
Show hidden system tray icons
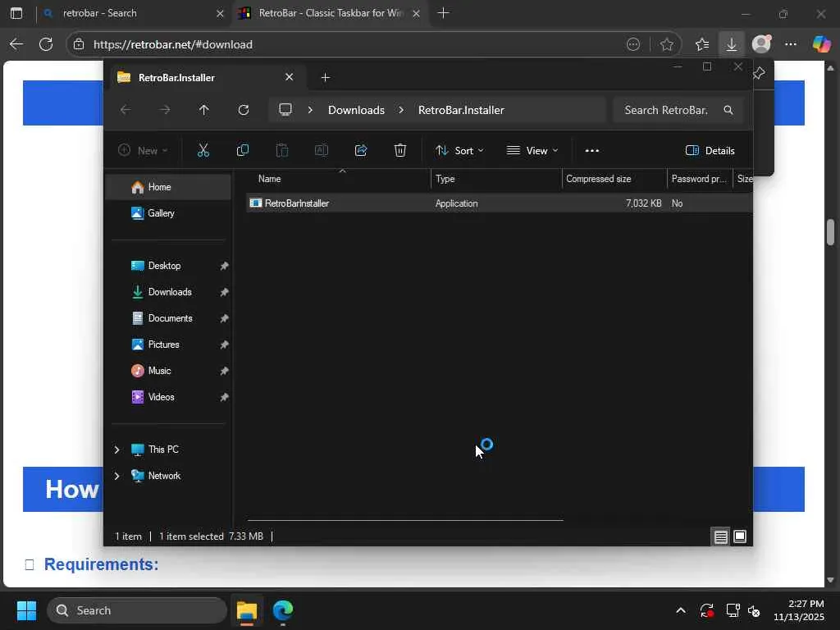[x=680, y=610]
